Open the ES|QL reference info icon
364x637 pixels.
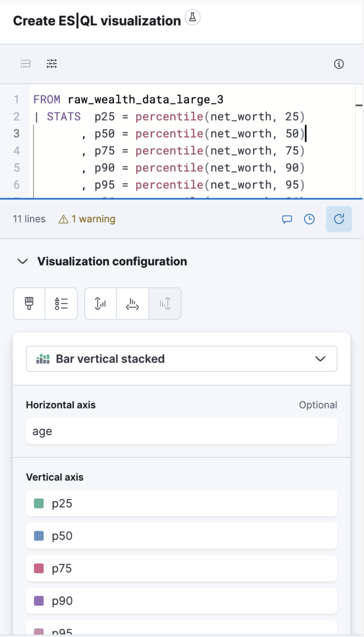tap(338, 64)
